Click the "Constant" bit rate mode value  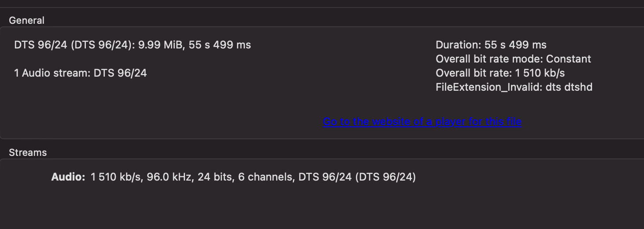(569, 59)
